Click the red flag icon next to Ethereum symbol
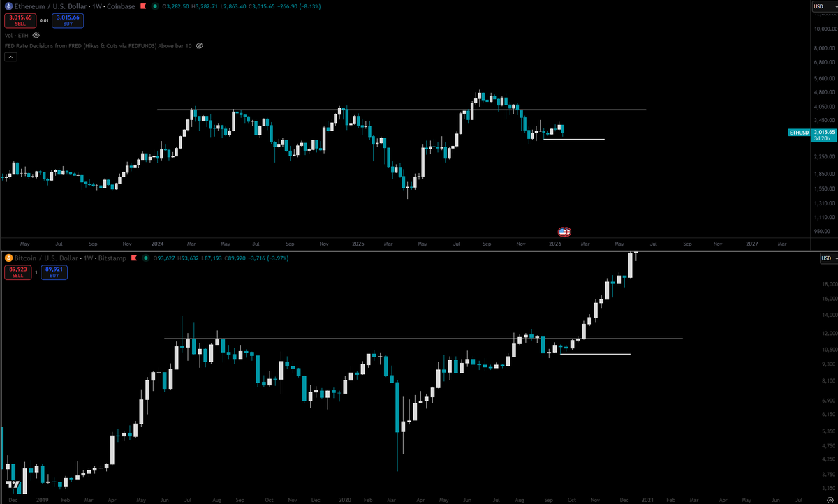Viewport: 838px width, 504px height. 143,6
